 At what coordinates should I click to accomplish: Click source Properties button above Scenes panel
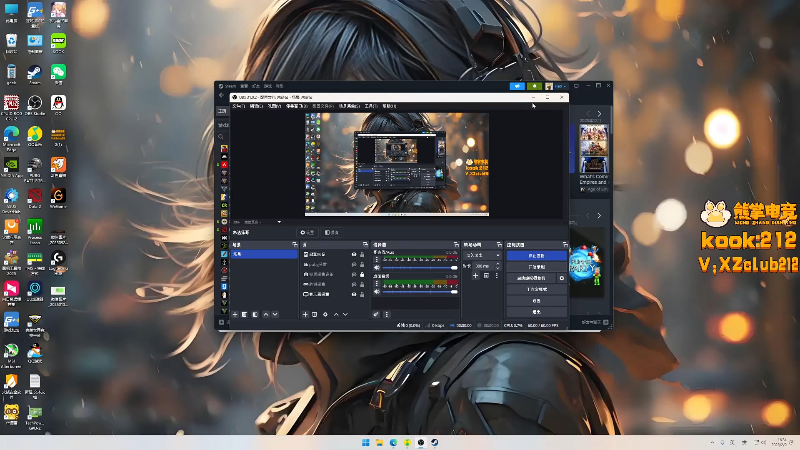(x=307, y=232)
